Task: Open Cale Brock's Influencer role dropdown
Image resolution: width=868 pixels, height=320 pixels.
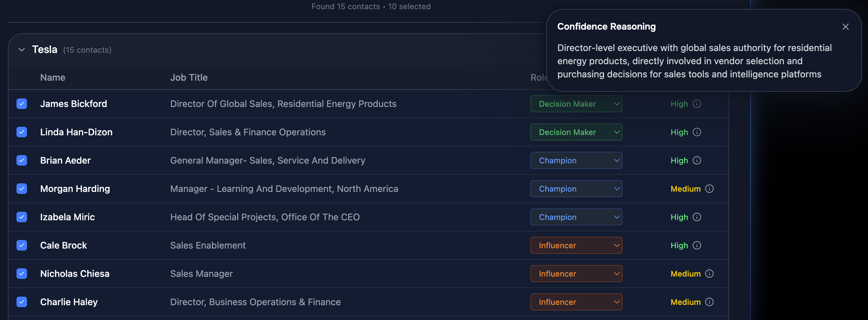Action: 576,246
